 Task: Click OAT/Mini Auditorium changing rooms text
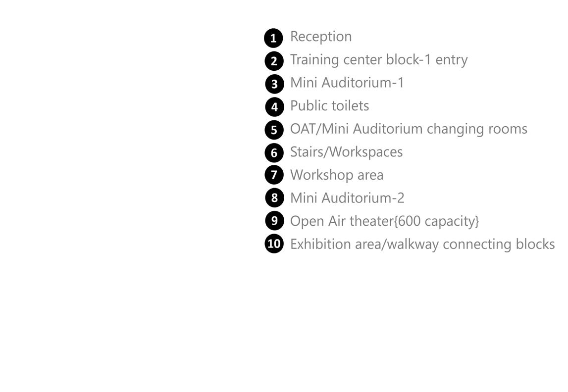tap(409, 129)
